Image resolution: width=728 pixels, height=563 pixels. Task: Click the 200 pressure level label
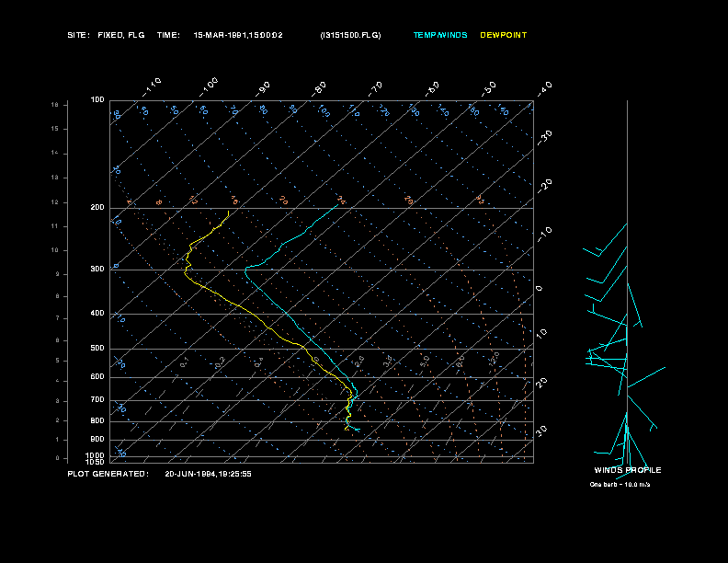[x=97, y=207]
